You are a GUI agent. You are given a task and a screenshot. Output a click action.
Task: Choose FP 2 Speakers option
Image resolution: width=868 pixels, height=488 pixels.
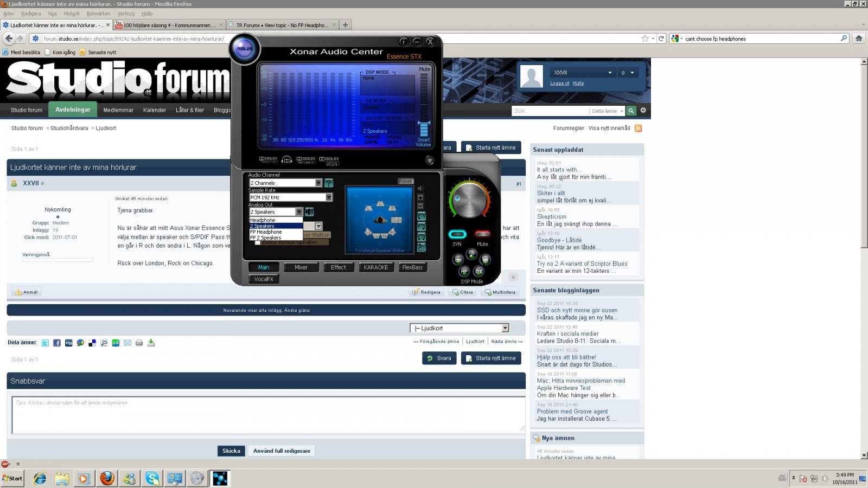click(x=276, y=238)
